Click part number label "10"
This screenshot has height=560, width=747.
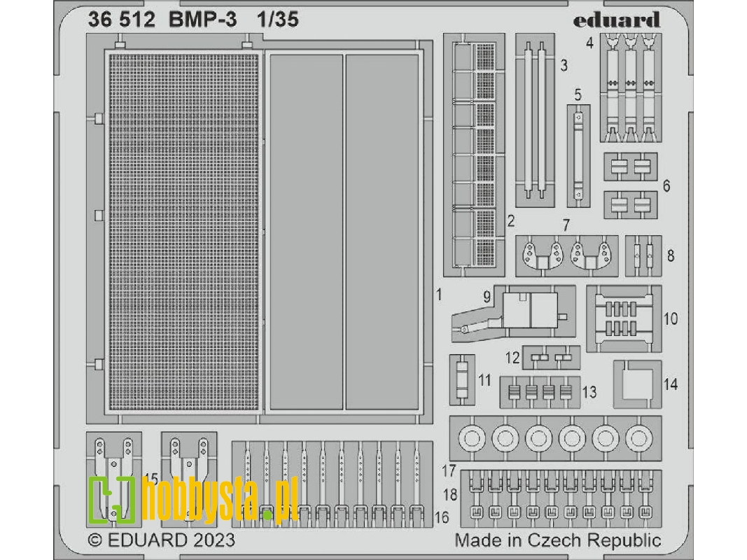tap(671, 318)
